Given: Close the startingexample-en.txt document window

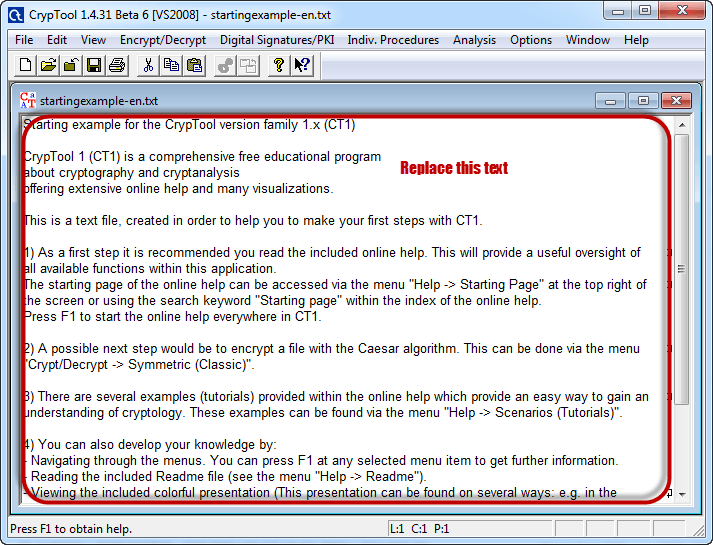Looking at the screenshot, I should (x=676, y=101).
